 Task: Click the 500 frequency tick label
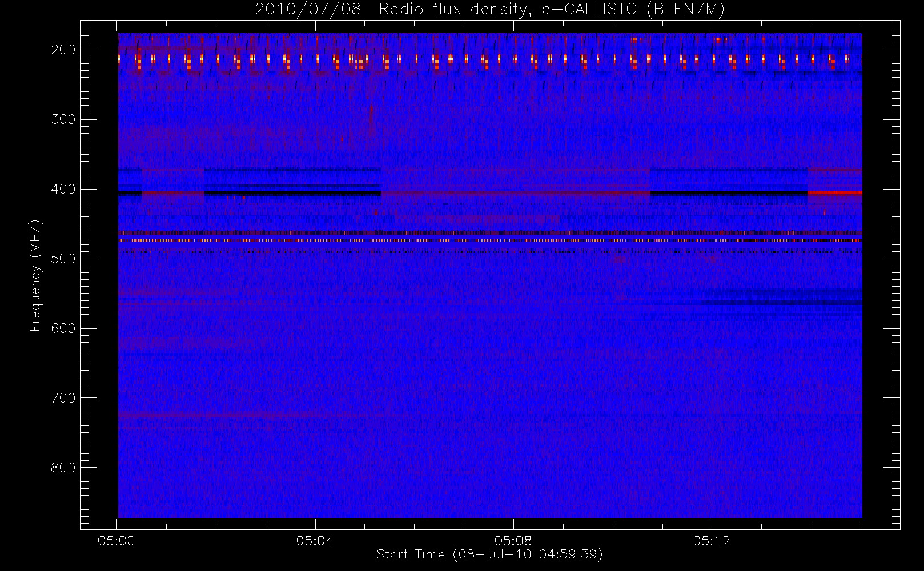pos(63,259)
